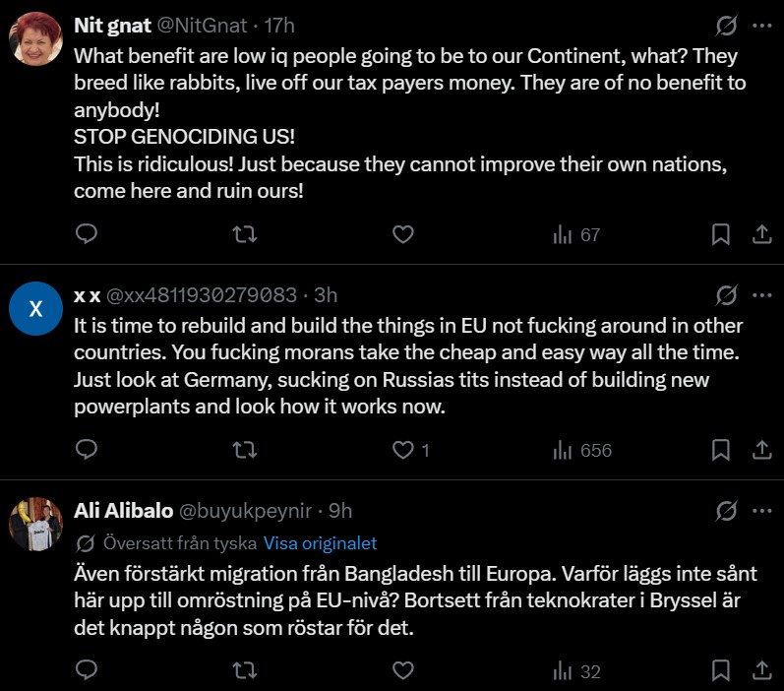Screen dimensions: 784x691
Task: View analytics showing 67 views
Action: (576, 234)
